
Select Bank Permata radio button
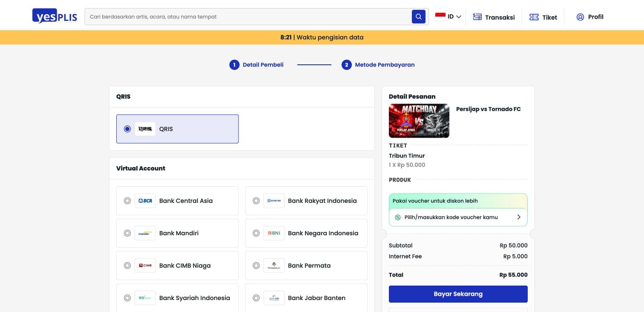(256, 266)
